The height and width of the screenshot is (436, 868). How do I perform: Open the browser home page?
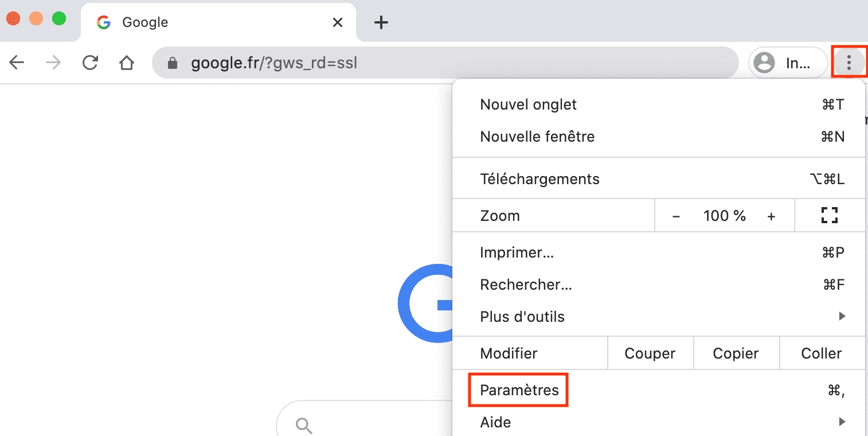pyautogui.click(x=126, y=63)
